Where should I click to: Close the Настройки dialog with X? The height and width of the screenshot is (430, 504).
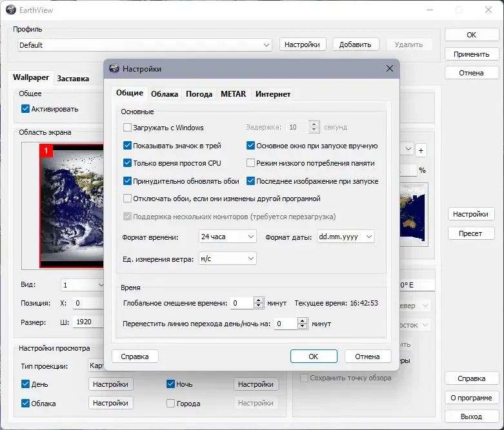pos(390,68)
